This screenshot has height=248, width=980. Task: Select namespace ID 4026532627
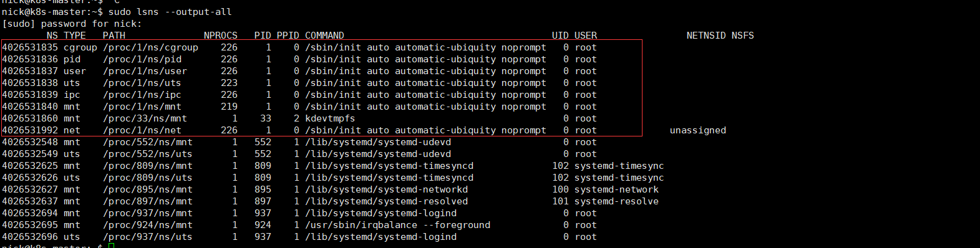30,189
